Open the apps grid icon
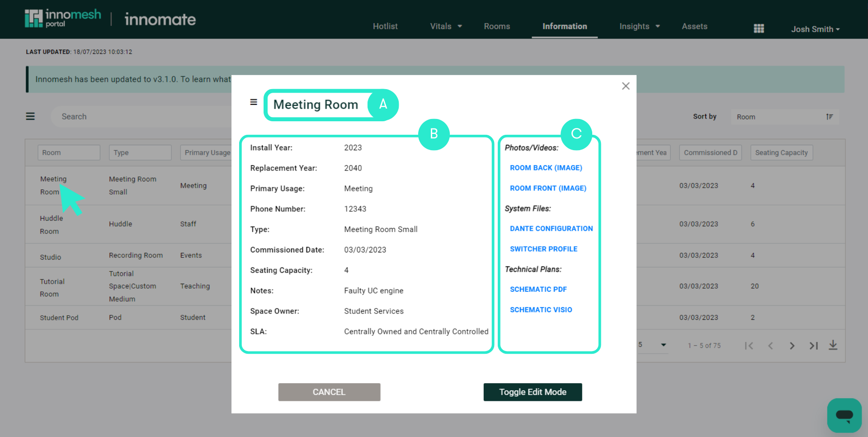The height and width of the screenshot is (437, 868). pos(759,28)
